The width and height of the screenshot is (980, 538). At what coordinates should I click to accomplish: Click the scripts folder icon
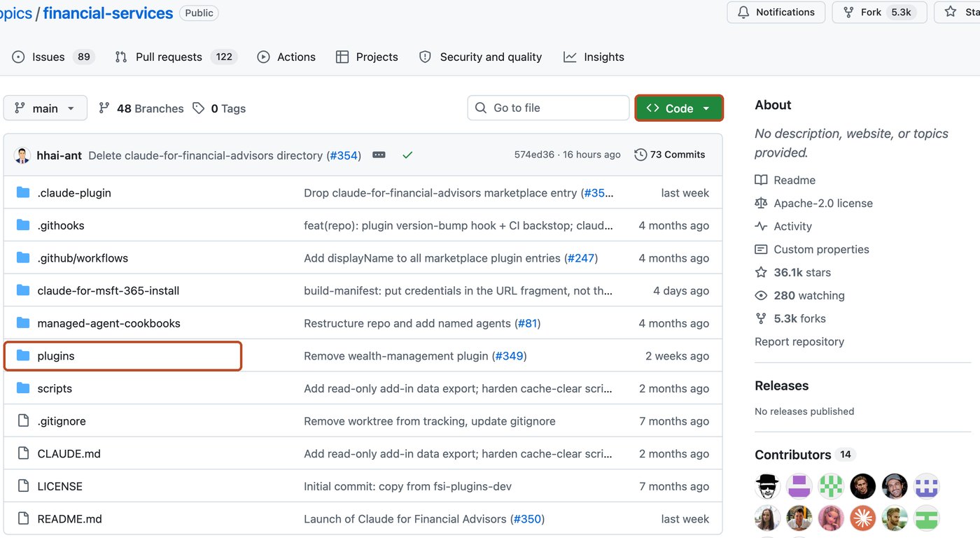(x=23, y=388)
